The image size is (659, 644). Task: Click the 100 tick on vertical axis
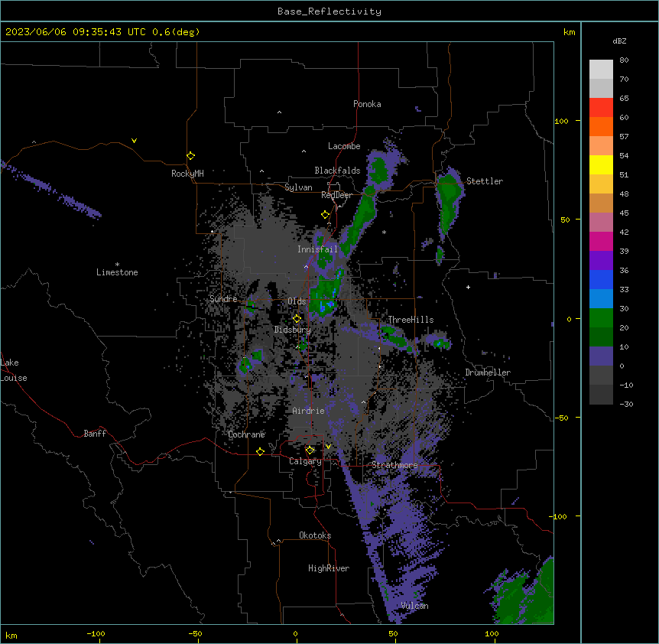click(x=561, y=122)
